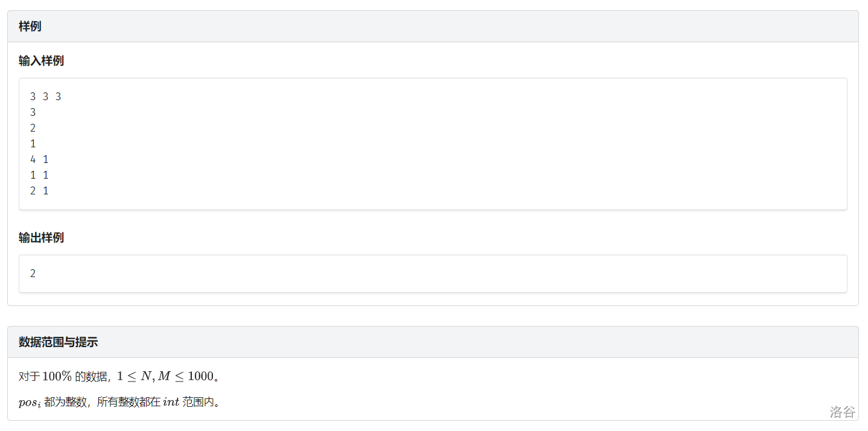Click the pos_i variable text
The image size is (868, 431).
pyautogui.click(x=30, y=402)
